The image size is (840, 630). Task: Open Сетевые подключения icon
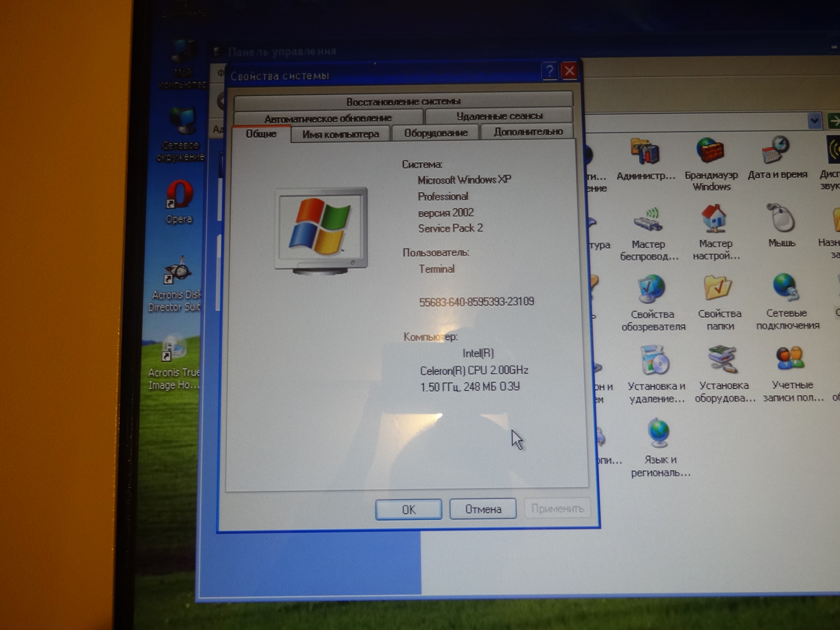pyautogui.click(x=786, y=288)
